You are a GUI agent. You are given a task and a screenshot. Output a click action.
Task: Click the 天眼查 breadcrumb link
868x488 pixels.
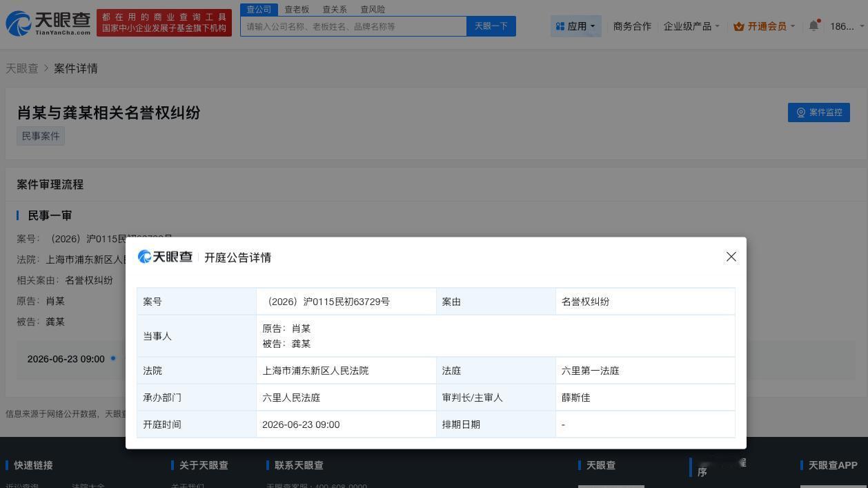pos(22,68)
